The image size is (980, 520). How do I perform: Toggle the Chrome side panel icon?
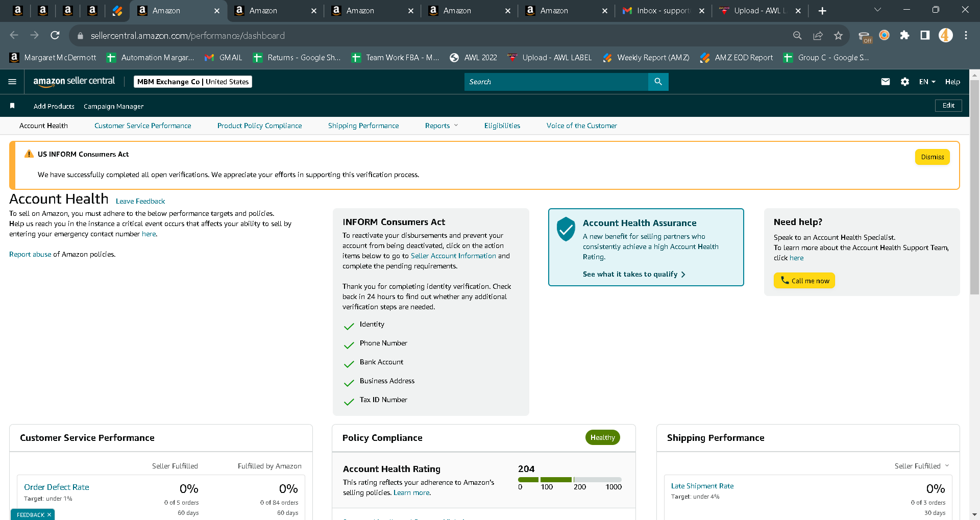tap(925, 35)
